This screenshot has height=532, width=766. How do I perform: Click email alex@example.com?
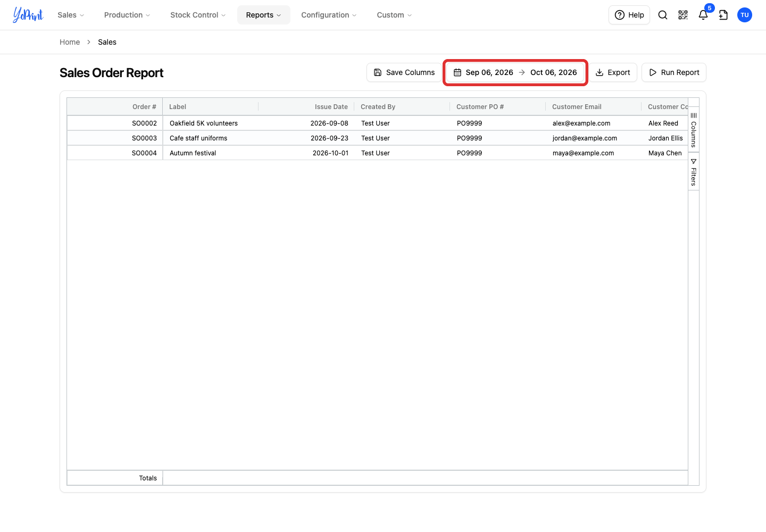(581, 123)
